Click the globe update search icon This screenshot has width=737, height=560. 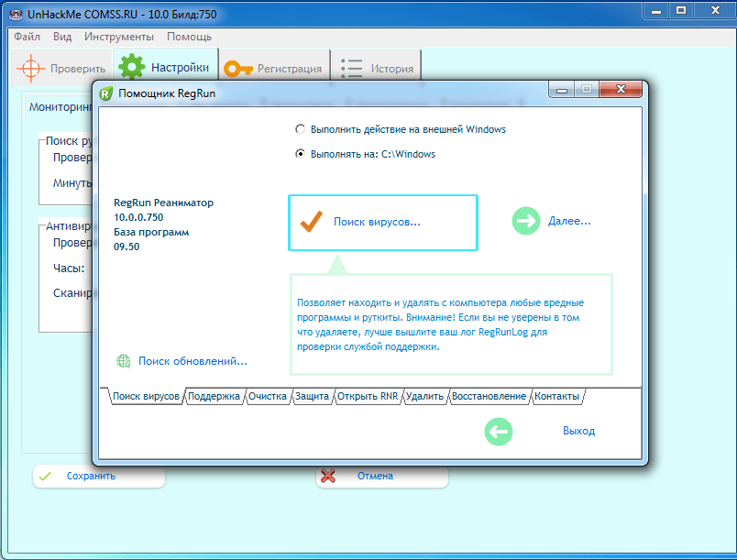pyautogui.click(x=124, y=361)
